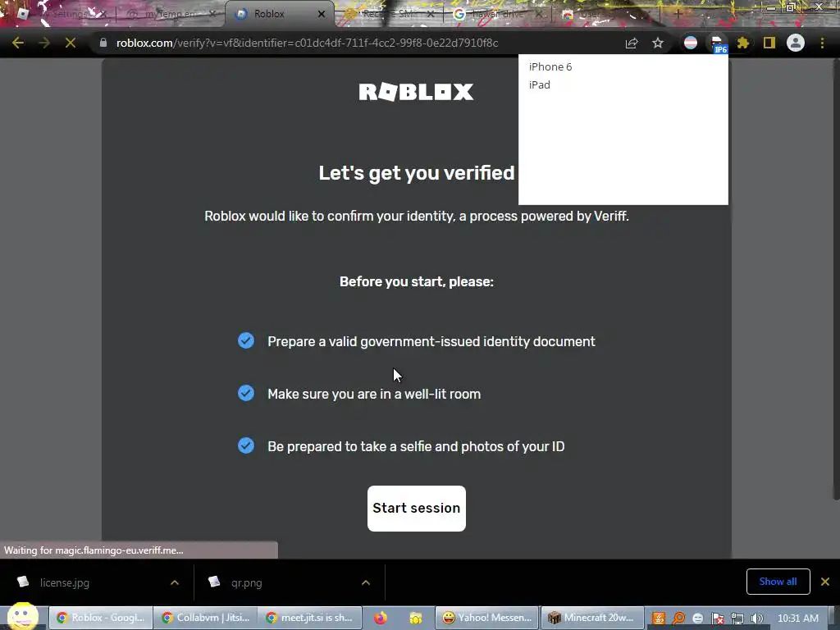The image size is (840, 630).
Task: Open the file explorer folder taskbar icon
Action: 416,618
